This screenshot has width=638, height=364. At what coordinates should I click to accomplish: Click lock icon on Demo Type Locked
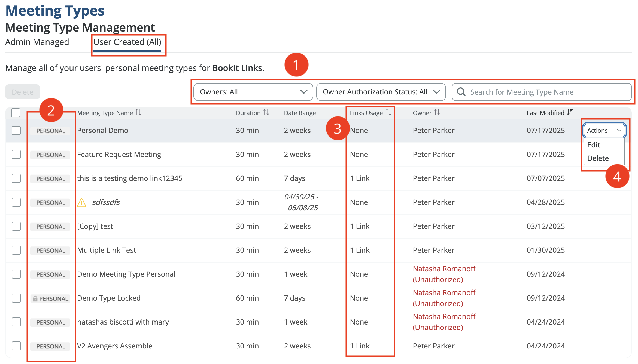[x=35, y=299]
